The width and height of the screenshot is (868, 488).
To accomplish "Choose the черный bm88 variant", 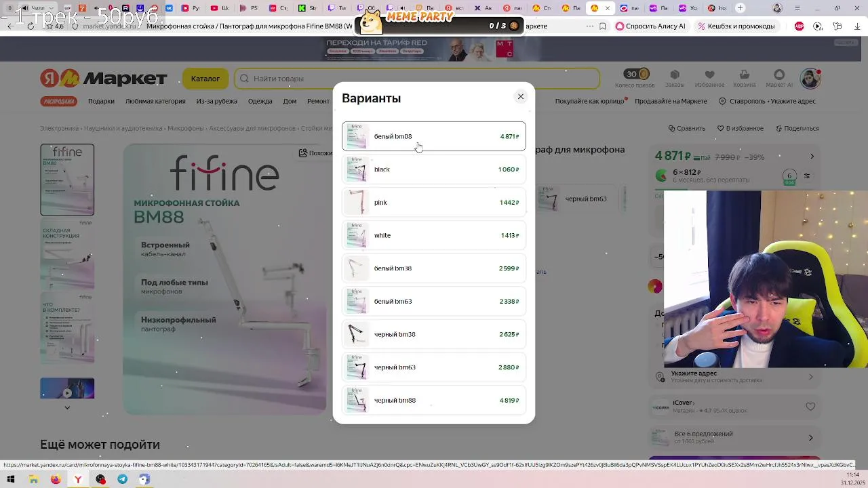I will (x=433, y=400).
